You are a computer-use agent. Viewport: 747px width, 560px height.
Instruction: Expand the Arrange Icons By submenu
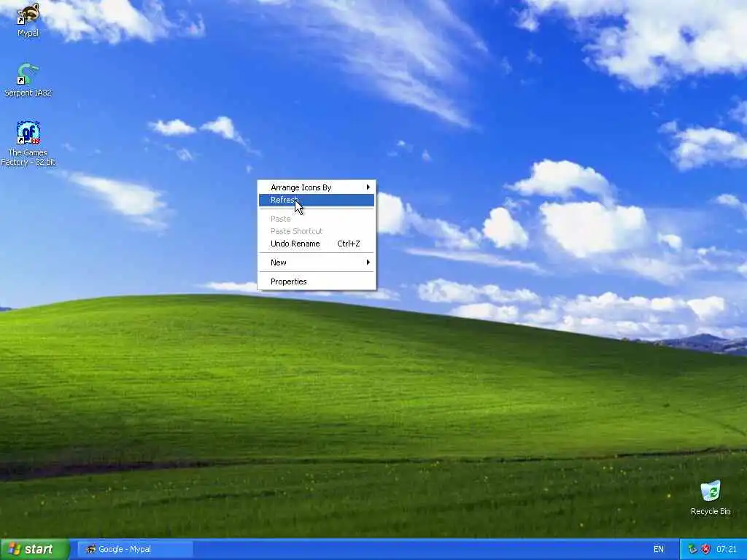pyautogui.click(x=317, y=187)
